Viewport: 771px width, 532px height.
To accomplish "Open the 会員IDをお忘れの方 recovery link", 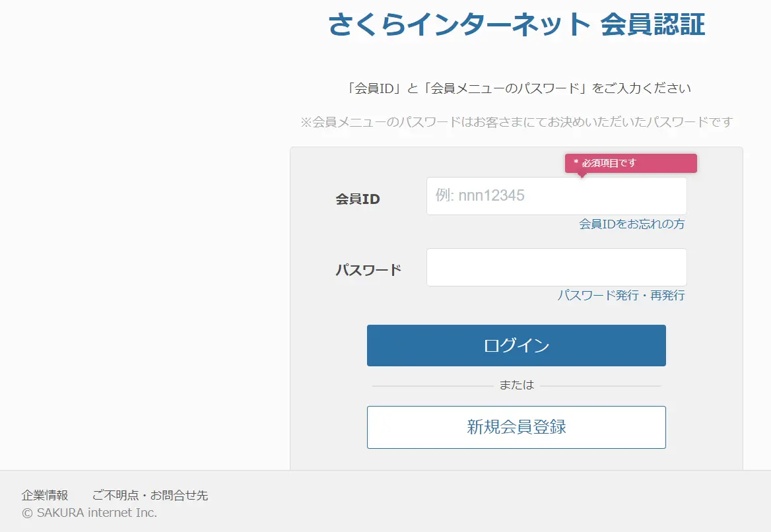I will pyautogui.click(x=630, y=224).
